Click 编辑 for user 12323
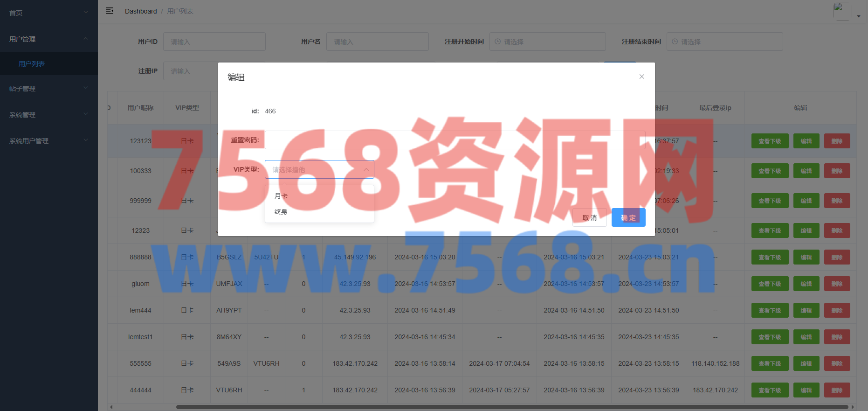This screenshot has height=411, width=868. (x=806, y=230)
